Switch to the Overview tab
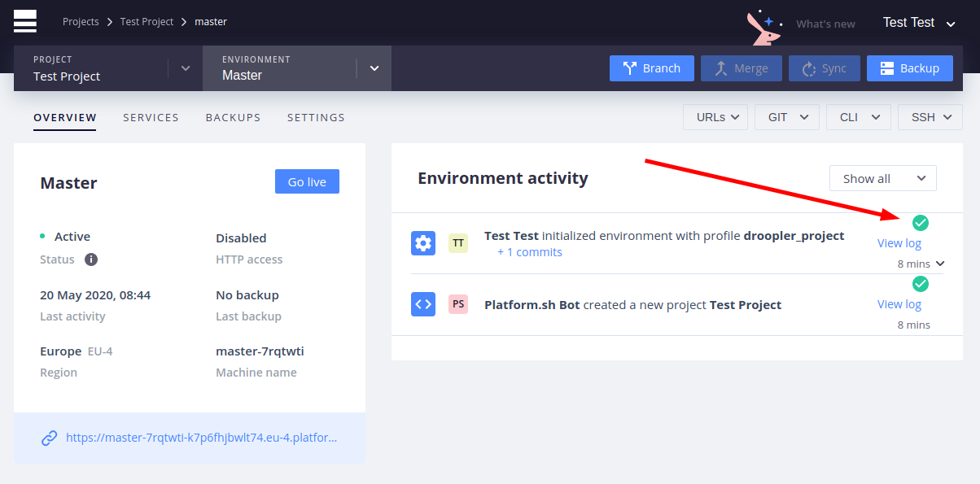This screenshot has height=484, width=980. point(65,118)
